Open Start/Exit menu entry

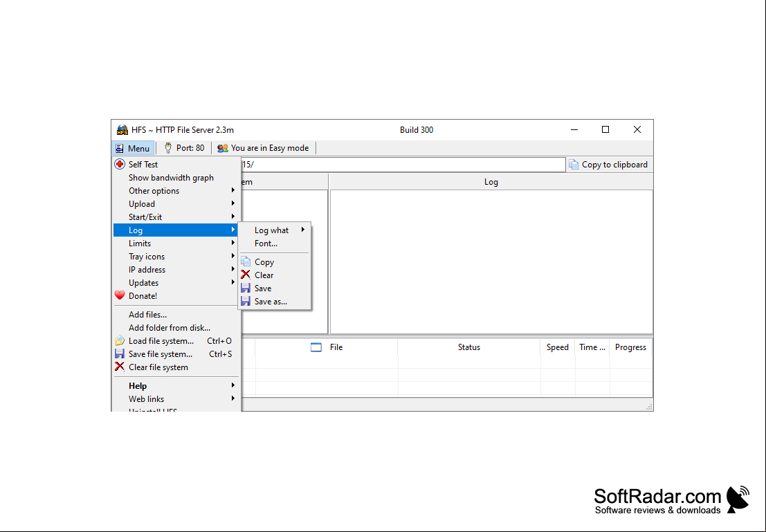(x=176, y=217)
